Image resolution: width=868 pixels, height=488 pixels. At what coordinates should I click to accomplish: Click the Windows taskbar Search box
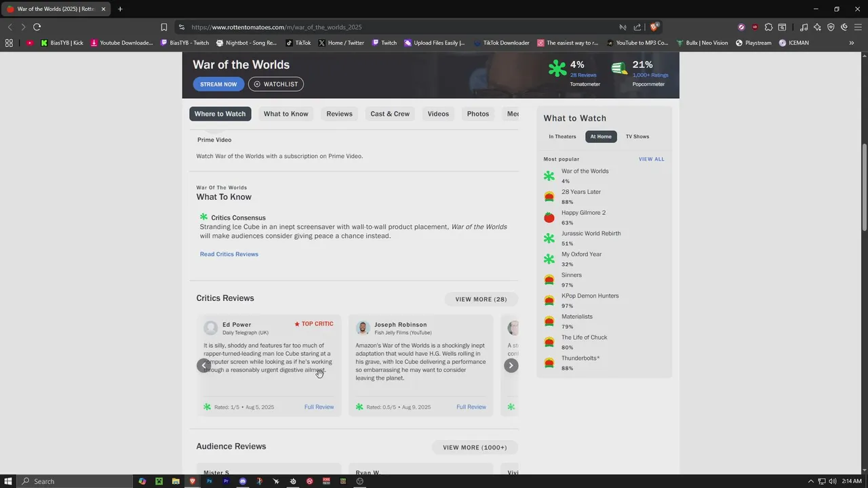click(75, 481)
